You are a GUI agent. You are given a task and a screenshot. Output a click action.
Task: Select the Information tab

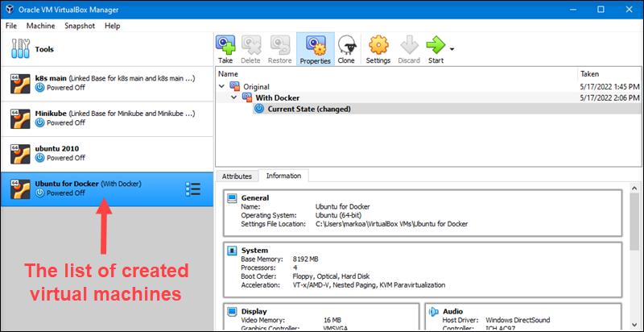283,176
